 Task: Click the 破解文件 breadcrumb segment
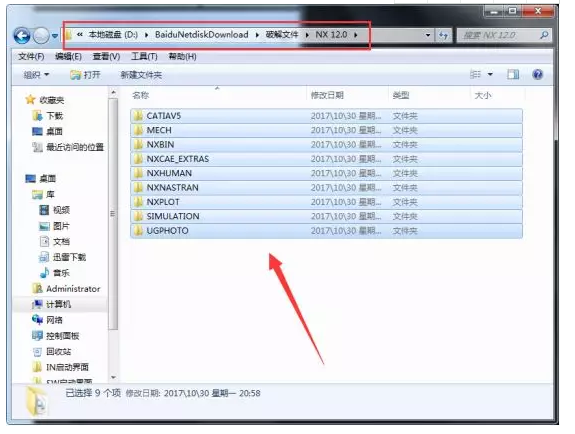pos(282,34)
